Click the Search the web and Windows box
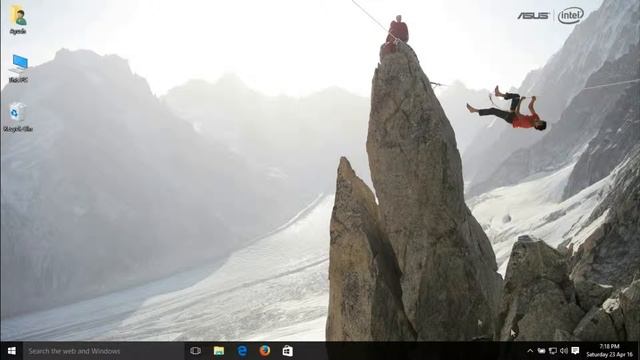Screen dimensions: 640x360 [x=103, y=351]
